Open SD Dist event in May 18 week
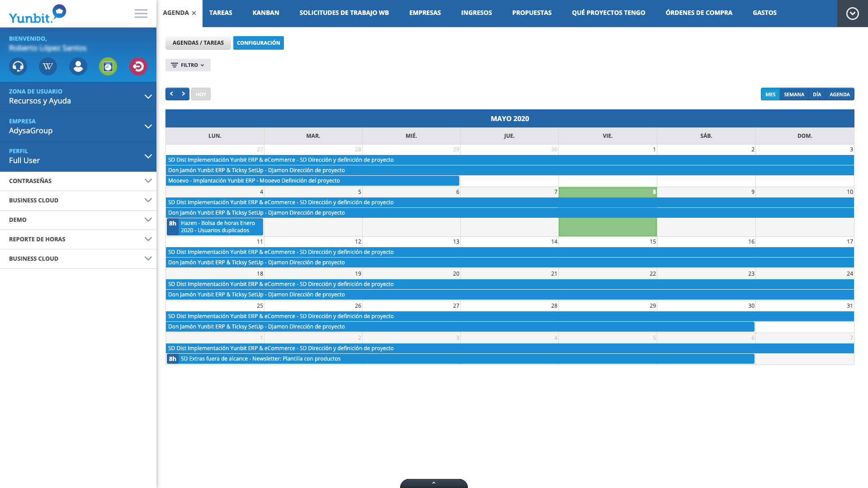 510,284
